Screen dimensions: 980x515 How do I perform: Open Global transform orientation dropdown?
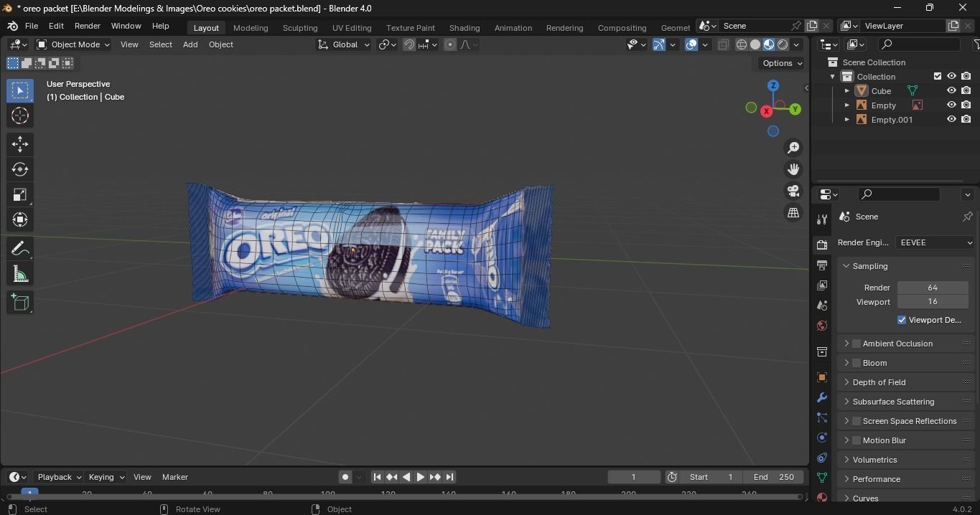coord(344,44)
